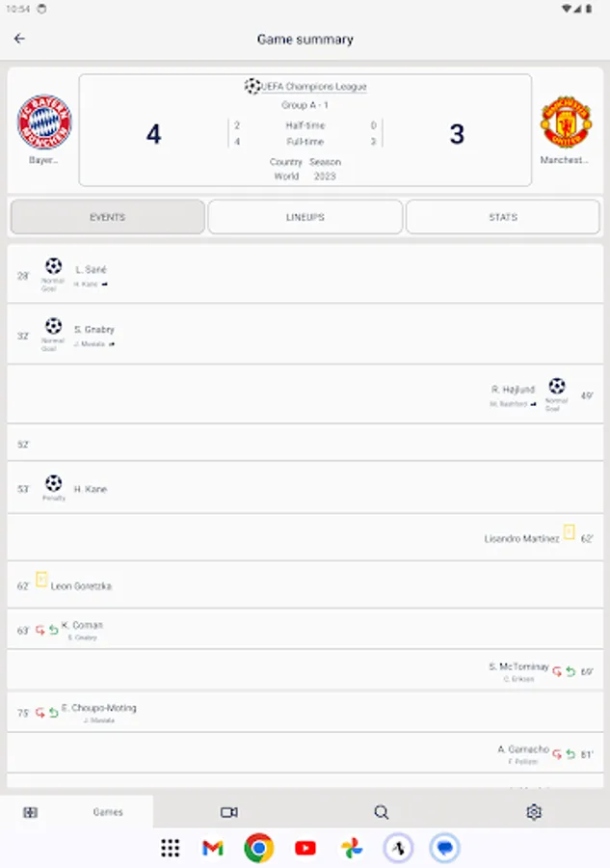Viewport: 610px width, 868px height.
Task: Launch Chrome from the dock
Action: coord(259,847)
